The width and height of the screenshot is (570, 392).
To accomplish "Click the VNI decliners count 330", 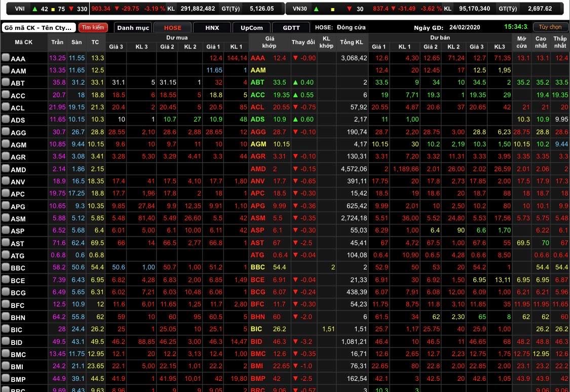I will point(82,9).
